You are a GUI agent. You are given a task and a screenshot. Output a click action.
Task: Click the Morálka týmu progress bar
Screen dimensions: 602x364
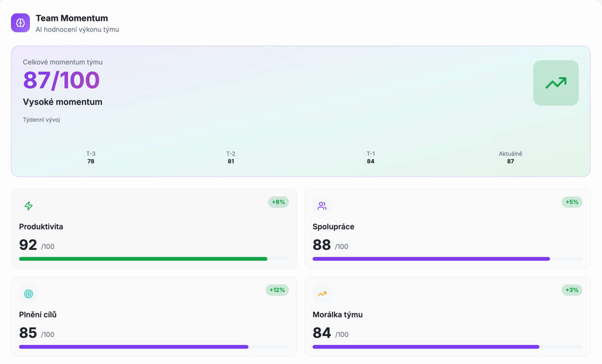point(426,347)
